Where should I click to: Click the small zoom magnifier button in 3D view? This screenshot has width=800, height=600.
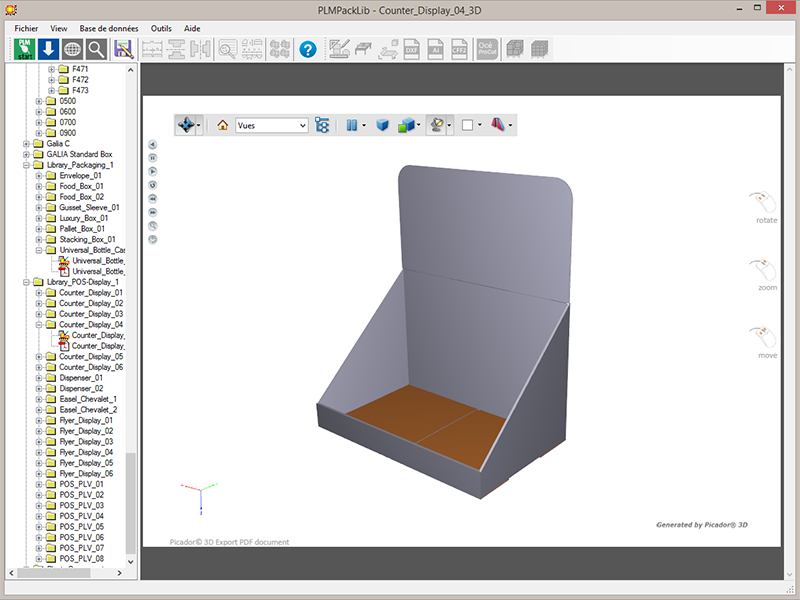coord(152,226)
